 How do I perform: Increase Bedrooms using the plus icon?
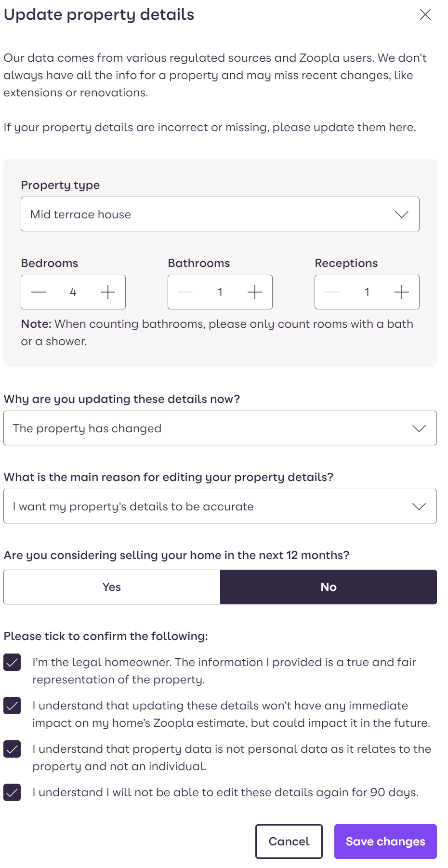coord(108,292)
